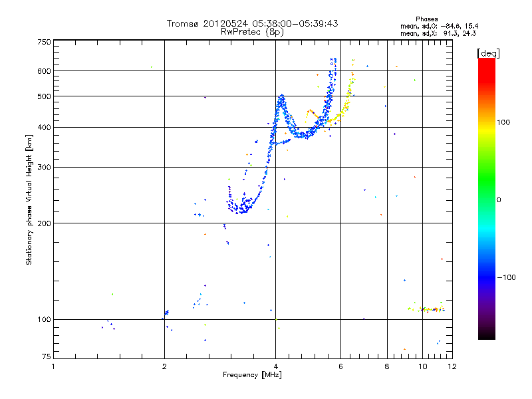Click the RwPretec (8p) subtitle
Viewport: 532px width, 399px height.
252,32
